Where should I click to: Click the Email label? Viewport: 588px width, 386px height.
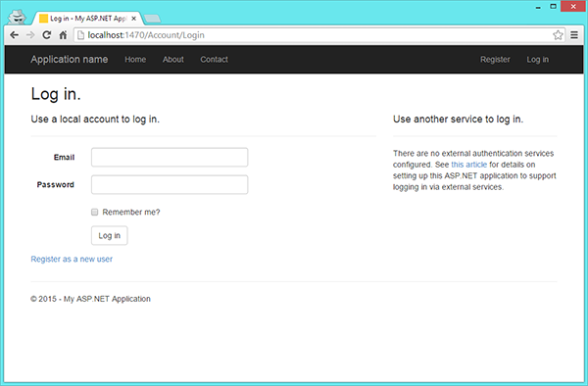pos(64,158)
